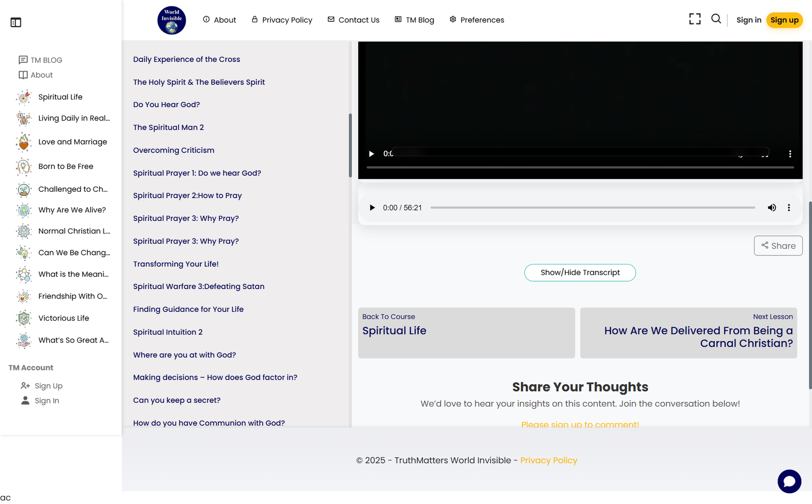This screenshot has height=504, width=812.
Task: Click the Can We Be Chang... icon
Action: (24, 253)
